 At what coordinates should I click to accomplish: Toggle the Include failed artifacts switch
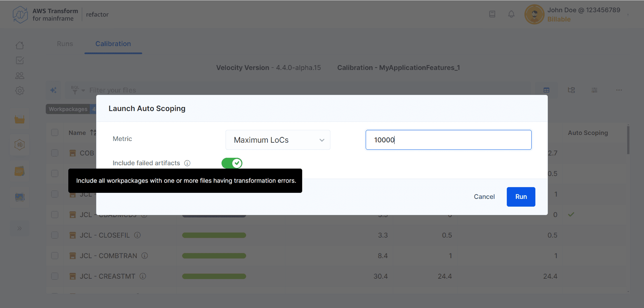[x=232, y=163]
